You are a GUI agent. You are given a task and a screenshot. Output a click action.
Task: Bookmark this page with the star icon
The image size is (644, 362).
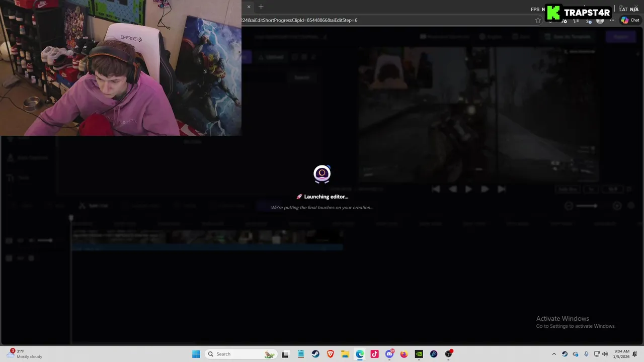[x=538, y=20]
